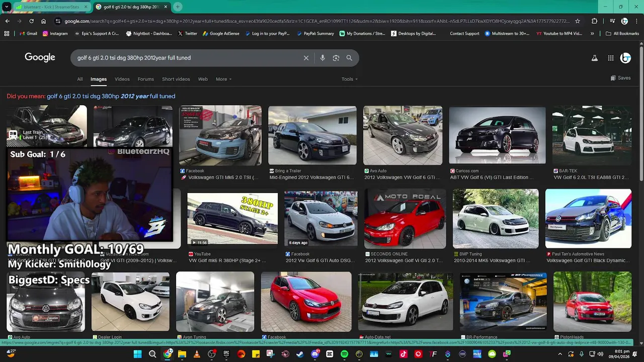Open the Youtube to MP4 bookmark
Viewport: 644px width, 362px height.
[559, 34]
